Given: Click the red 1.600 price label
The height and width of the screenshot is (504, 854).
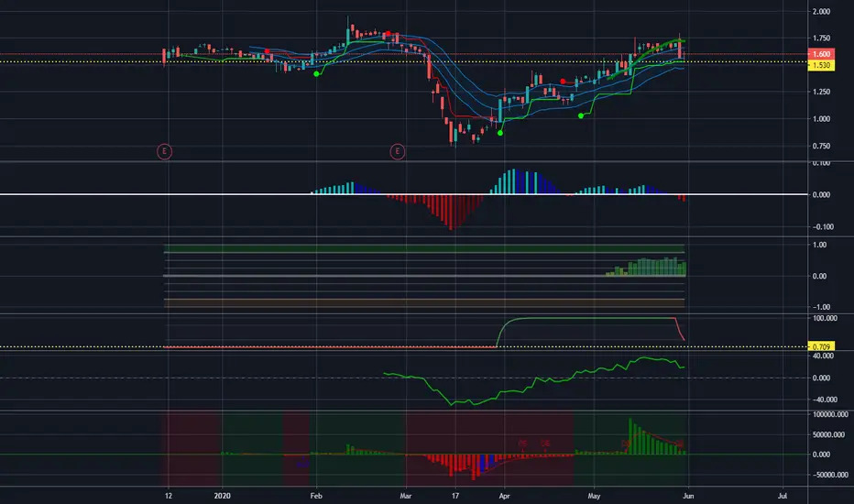Looking at the screenshot, I should (x=821, y=54).
